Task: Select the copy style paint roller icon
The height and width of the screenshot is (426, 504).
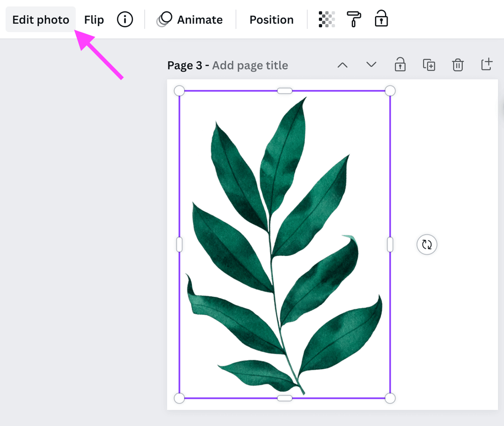Action: [x=354, y=19]
